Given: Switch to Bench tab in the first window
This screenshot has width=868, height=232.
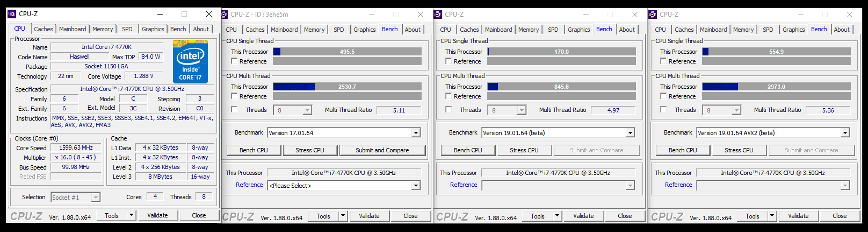Looking at the screenshot, I should tap(178, 29).
